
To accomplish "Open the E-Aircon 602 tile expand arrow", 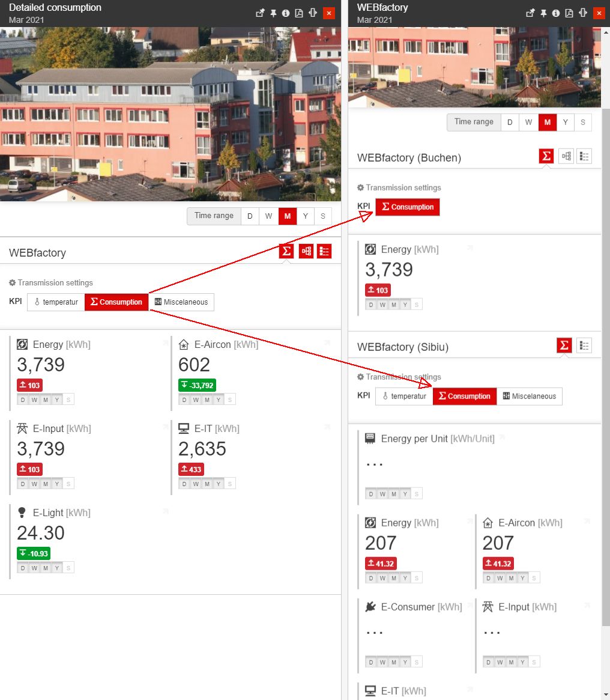I will tap(327, 343).
